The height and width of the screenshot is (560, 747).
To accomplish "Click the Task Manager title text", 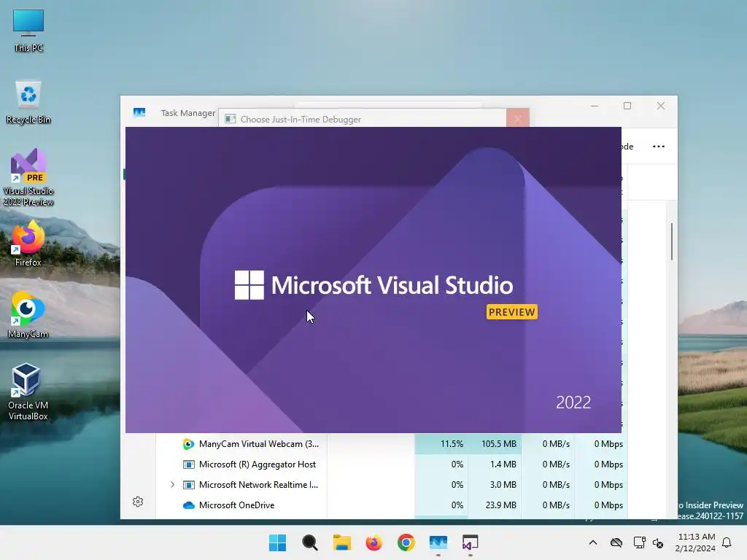I will click(187, 113).
